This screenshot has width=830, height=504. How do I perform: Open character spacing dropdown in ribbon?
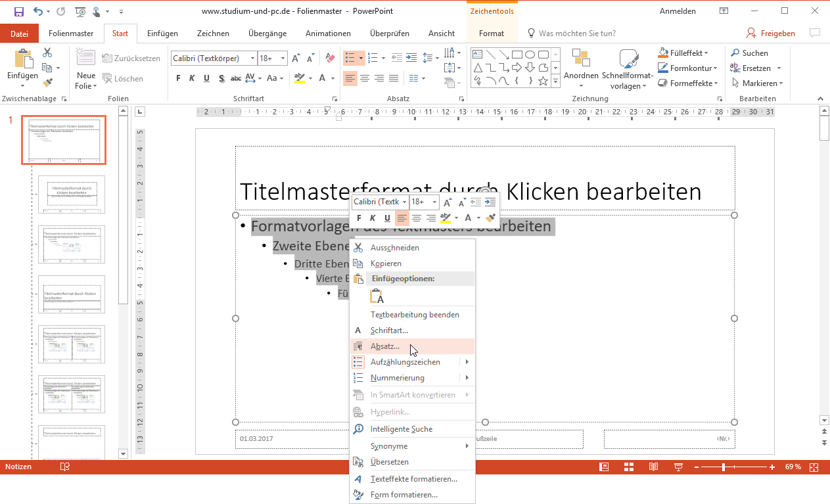click(x=252, y=78)
